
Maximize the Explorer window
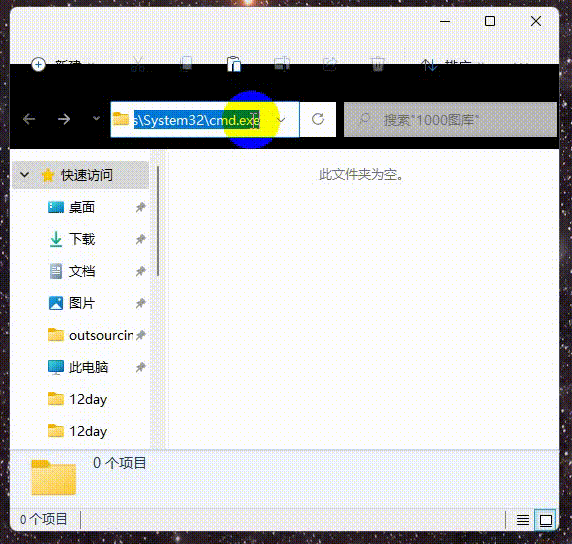(490, 21)
